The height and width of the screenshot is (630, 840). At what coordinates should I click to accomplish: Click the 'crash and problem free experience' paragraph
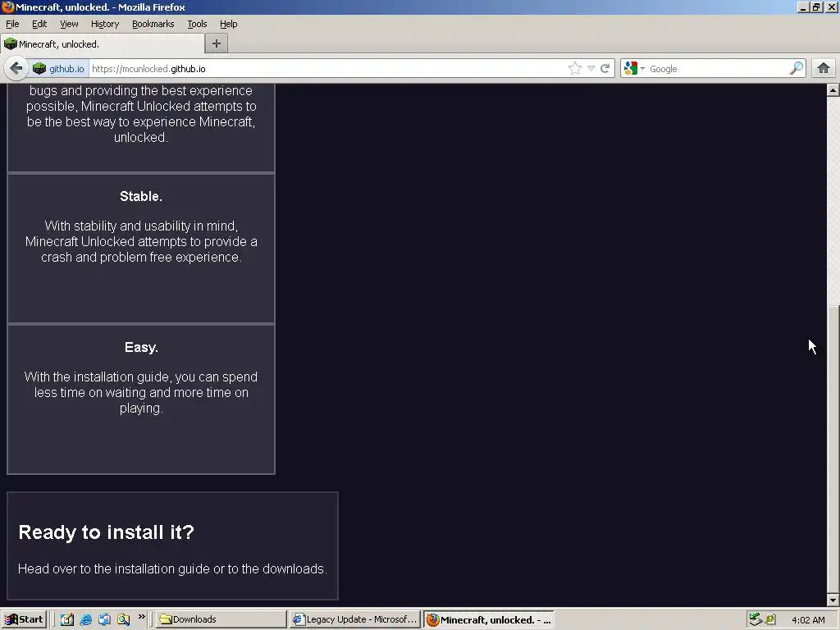click(141, 242)
